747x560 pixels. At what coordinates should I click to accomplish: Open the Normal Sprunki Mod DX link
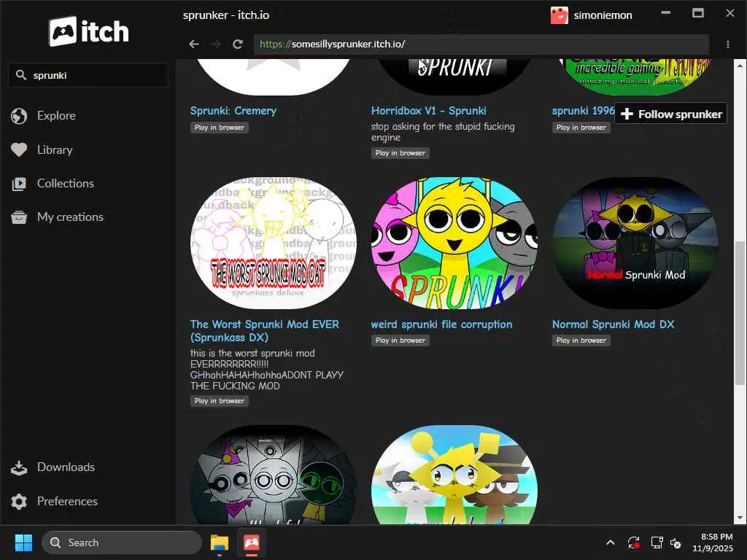coord(613,324)
